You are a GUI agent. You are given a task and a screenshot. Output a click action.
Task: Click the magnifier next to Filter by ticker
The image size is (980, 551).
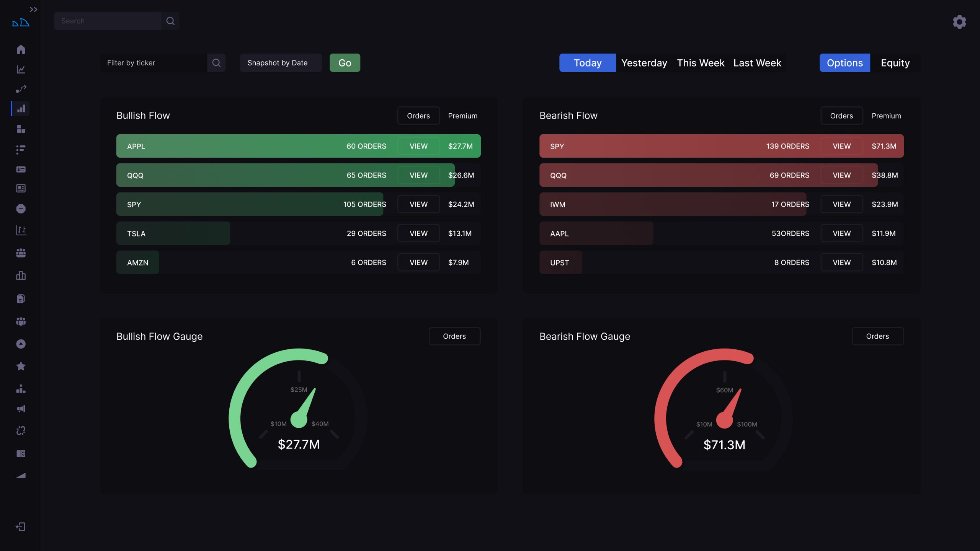(x=216, y=63)
